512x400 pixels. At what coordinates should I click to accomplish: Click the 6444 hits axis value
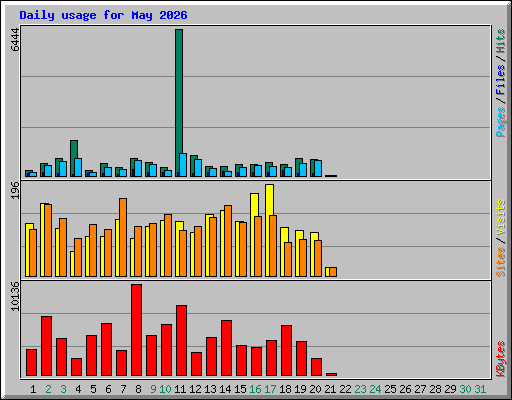click(15, 40)
